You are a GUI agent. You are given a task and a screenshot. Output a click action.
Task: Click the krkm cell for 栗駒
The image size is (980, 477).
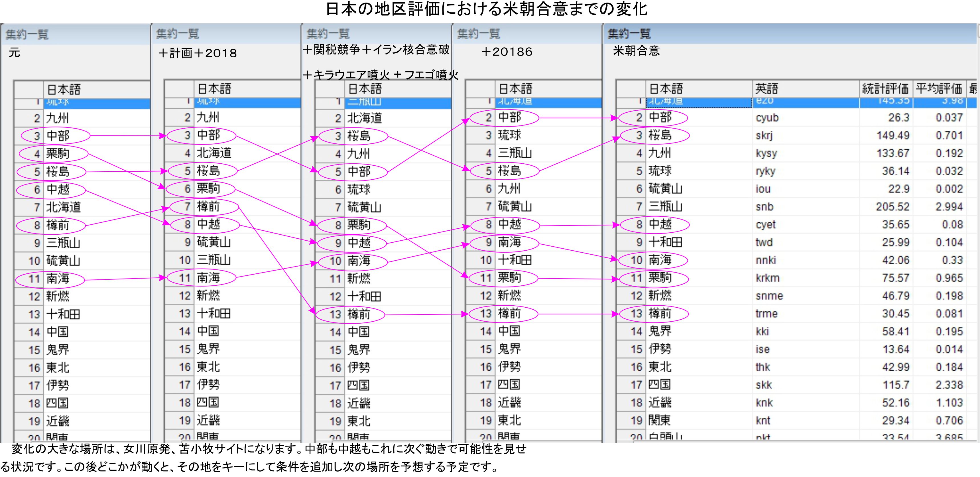tap(767, 278)
